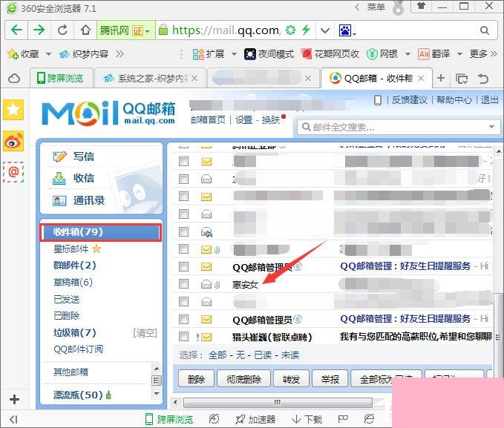The height and width of the screenshot is (428, 504).
Task: Switch to 系统之家-织梦内容 tab
Action: point(149,78)
